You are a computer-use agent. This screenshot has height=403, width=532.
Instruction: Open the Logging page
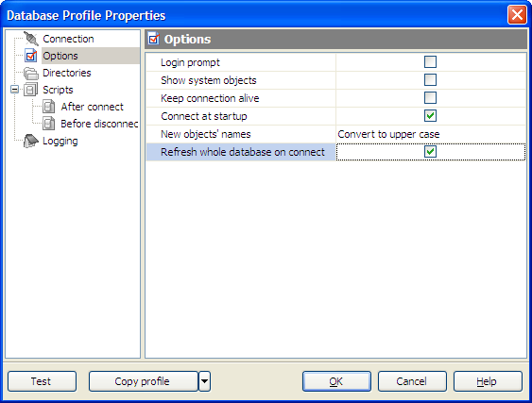coord(60,141)
